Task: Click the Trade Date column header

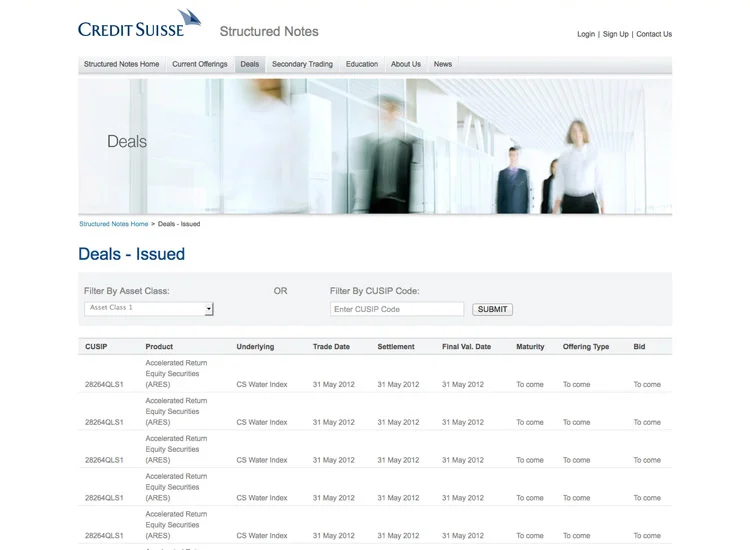Action: coord(331,347)
